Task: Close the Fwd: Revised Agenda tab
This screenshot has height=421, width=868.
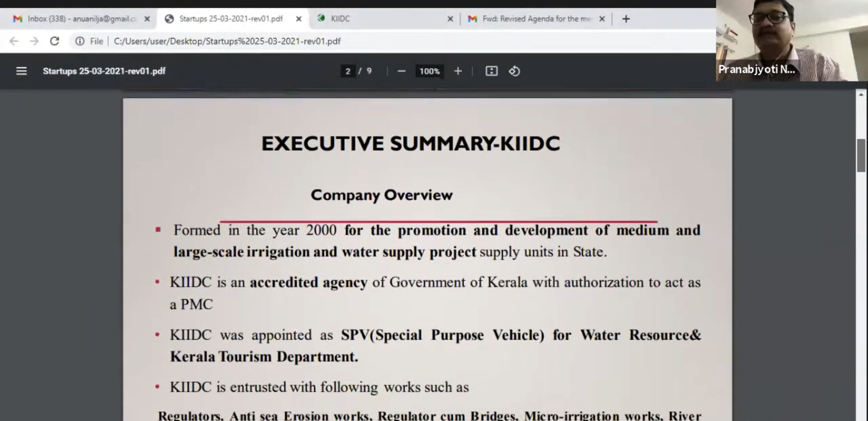Action: pos(602,19)
